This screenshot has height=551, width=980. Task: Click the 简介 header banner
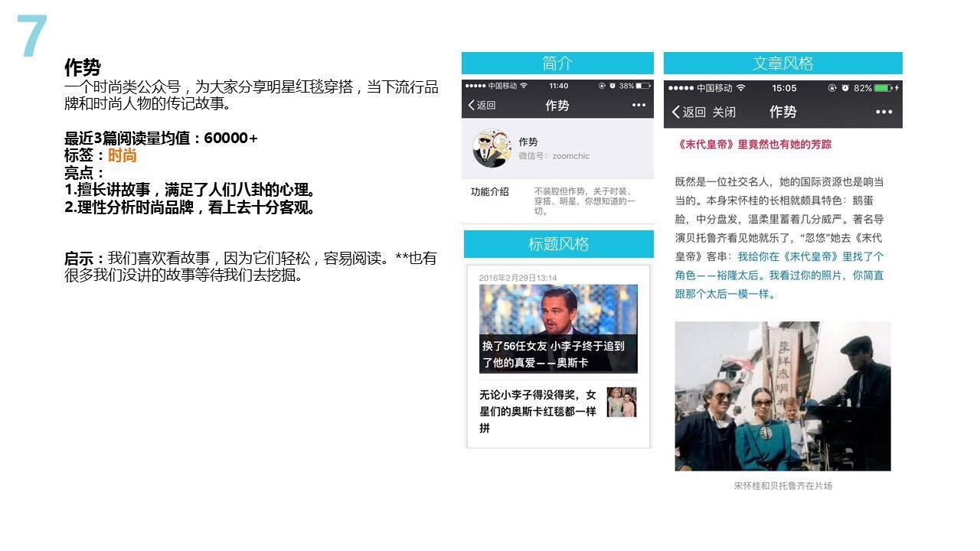click(x=557, y=64)
